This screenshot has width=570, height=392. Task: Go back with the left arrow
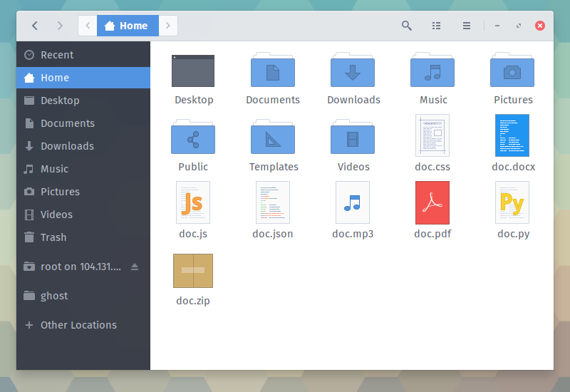click(34, 26)
